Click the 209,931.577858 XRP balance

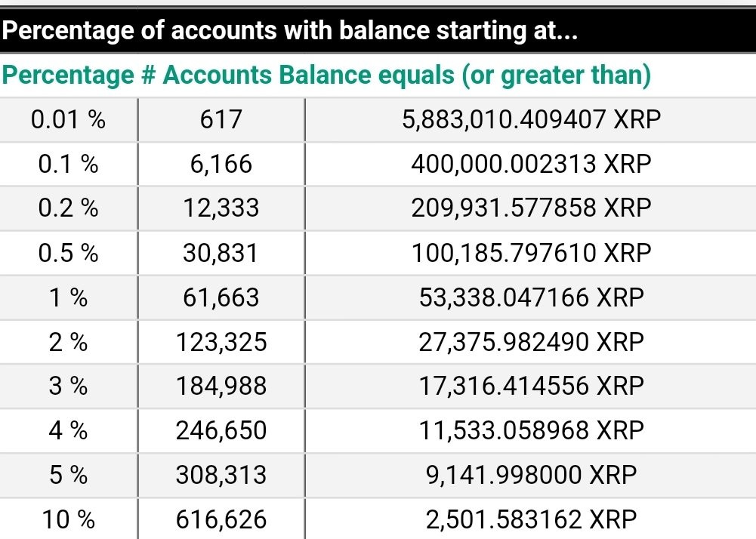click(531, 208)
